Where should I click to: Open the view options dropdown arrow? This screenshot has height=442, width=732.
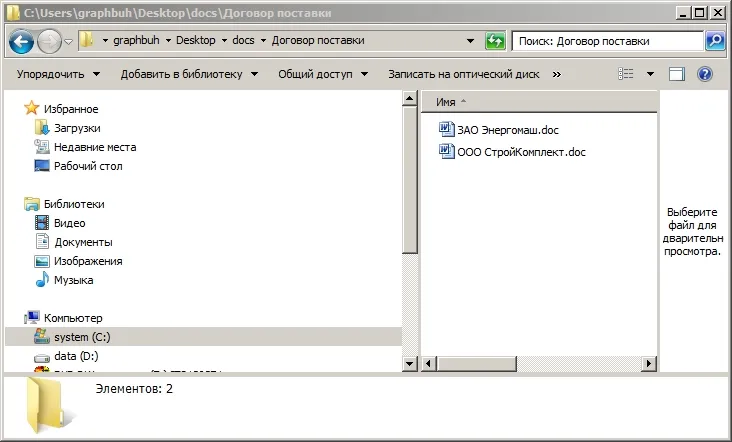coord(650,74)
